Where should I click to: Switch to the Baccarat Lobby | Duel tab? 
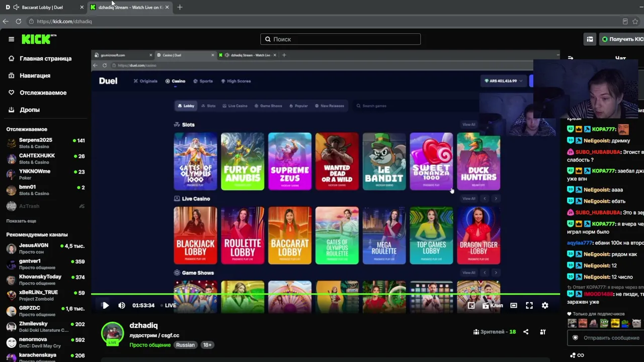pos(44,7)
